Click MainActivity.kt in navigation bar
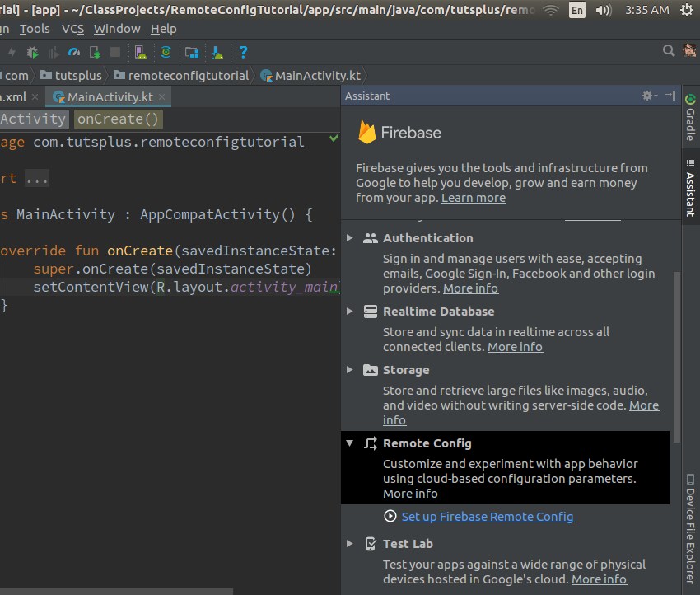Viewport: 700px width, 595px height. pyautogui.click(x=310, y=76)
